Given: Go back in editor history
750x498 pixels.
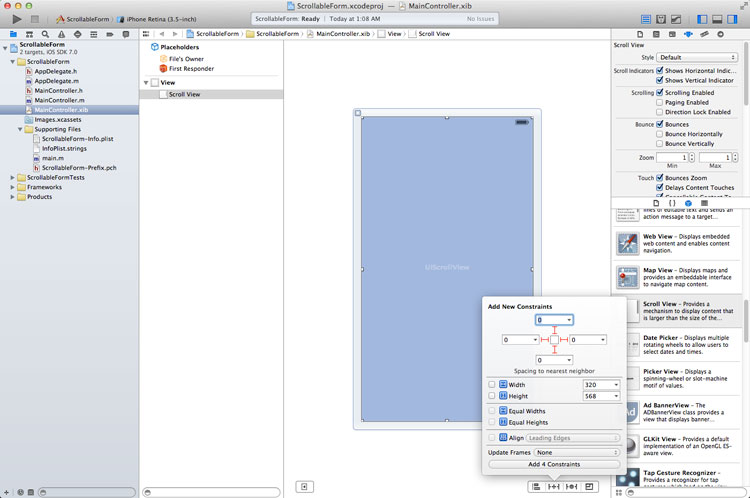Looking at the screenshot, I should [x=162, y=34].
